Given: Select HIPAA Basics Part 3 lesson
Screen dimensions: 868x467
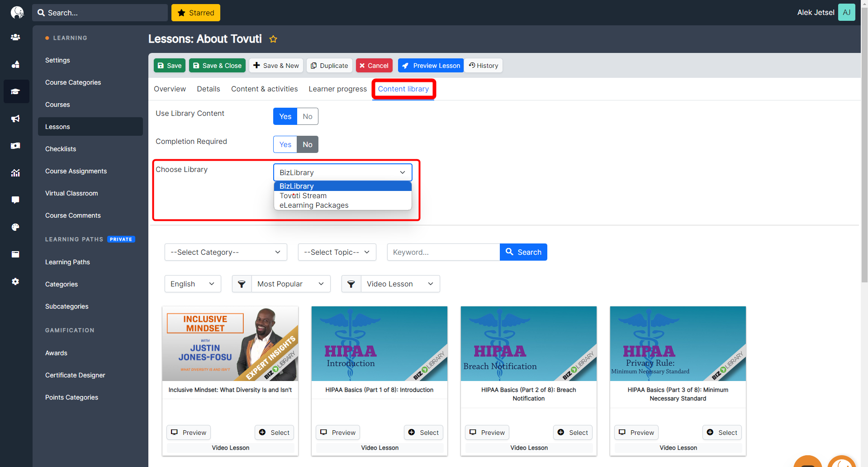Looking at the screenshot, I should 722,432.
